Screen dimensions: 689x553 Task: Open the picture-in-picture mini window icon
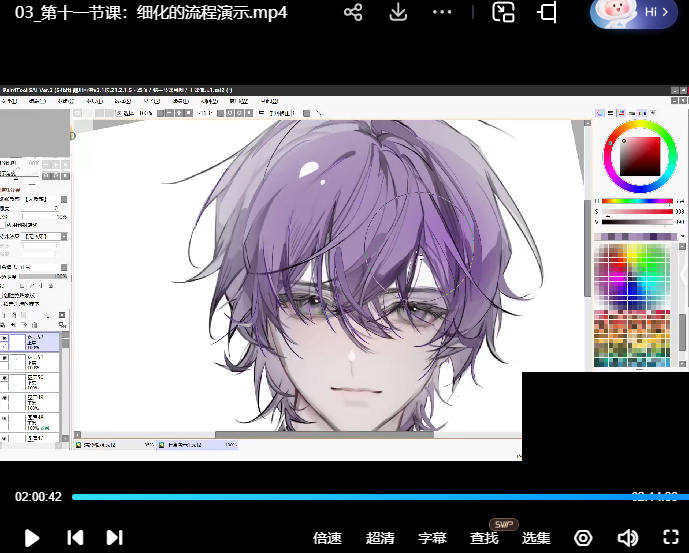tap(504, 13)
